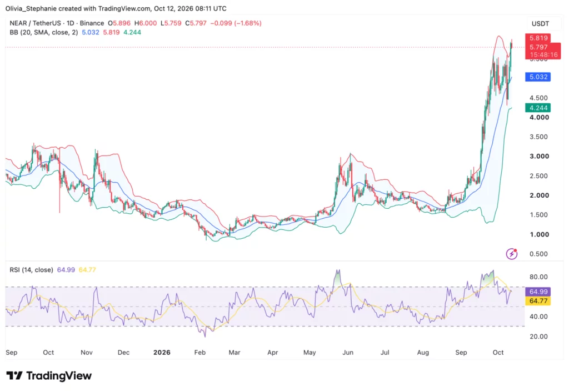Click the high value H6.000

point(146,23)
